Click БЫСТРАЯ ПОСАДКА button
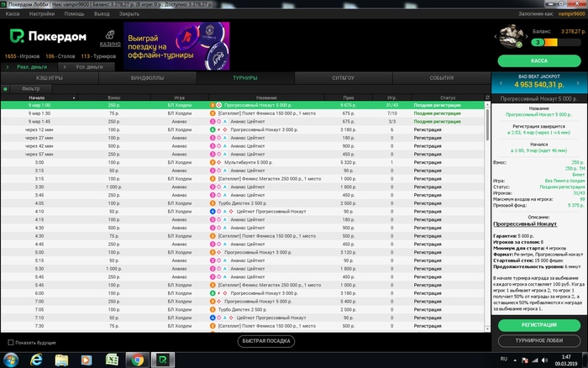 (x=266, y=341)
